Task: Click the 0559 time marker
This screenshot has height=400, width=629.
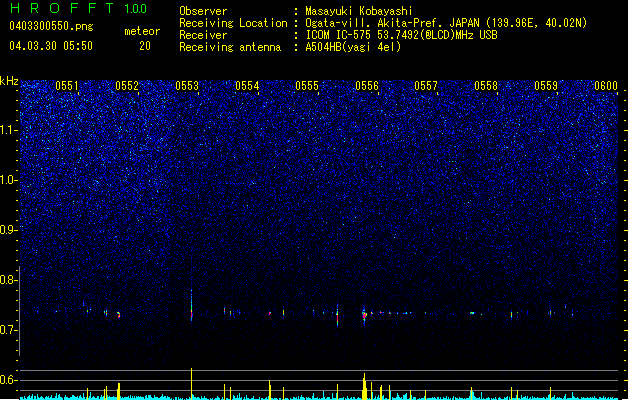Action: coord(546,86)
